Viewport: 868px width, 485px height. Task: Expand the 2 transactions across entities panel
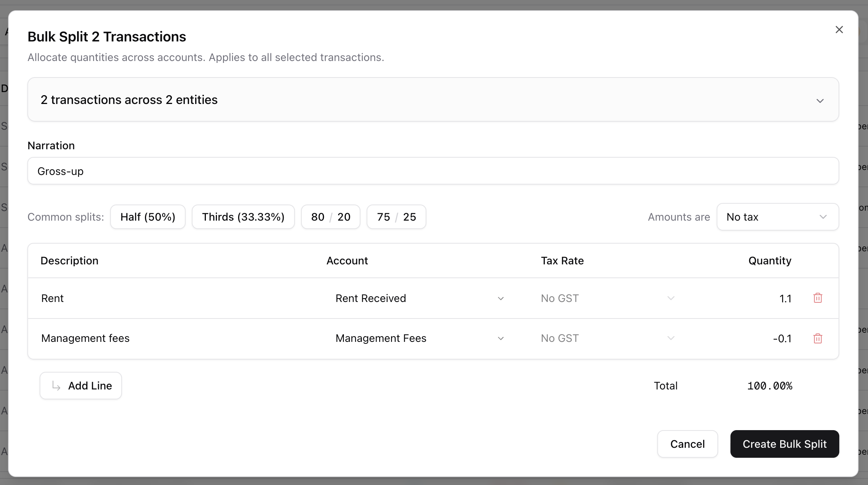click(433, 100)
